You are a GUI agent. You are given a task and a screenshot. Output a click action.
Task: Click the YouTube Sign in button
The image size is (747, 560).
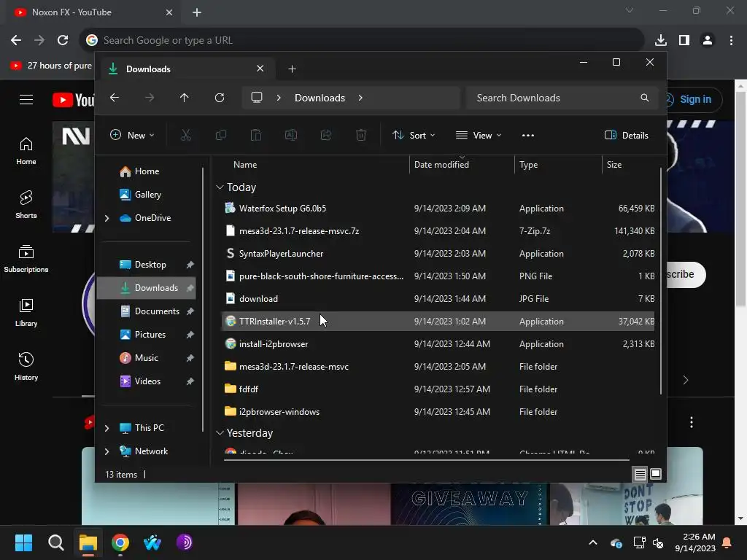[x=694, y=99]
